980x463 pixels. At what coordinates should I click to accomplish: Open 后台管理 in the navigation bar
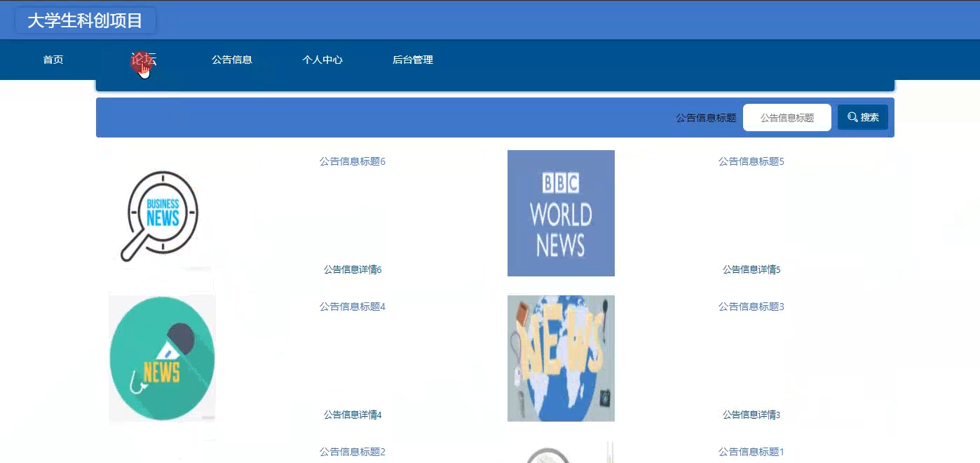click(x=413, y=60)
